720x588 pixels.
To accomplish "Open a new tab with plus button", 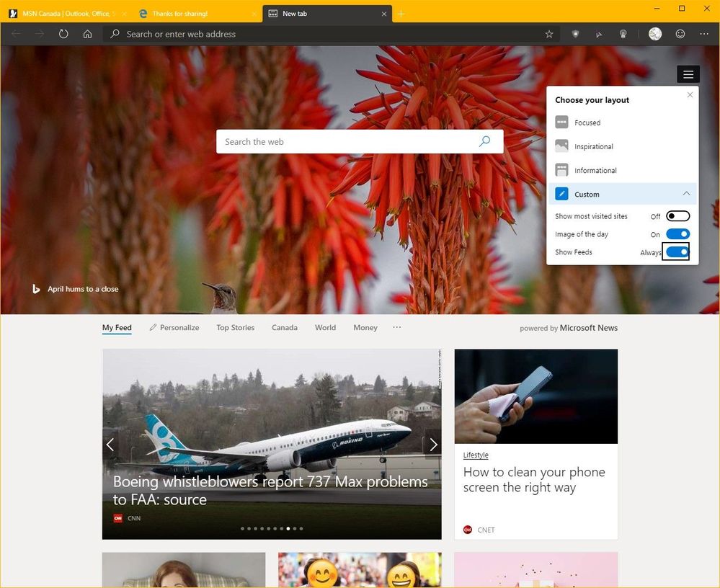I will [401, 14].
